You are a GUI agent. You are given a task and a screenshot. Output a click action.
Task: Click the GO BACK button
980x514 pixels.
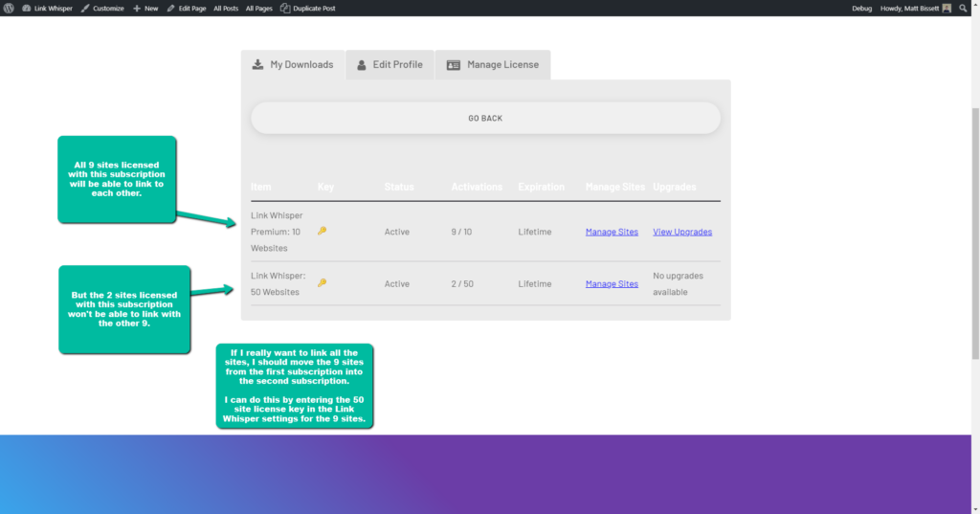[485, 118]
